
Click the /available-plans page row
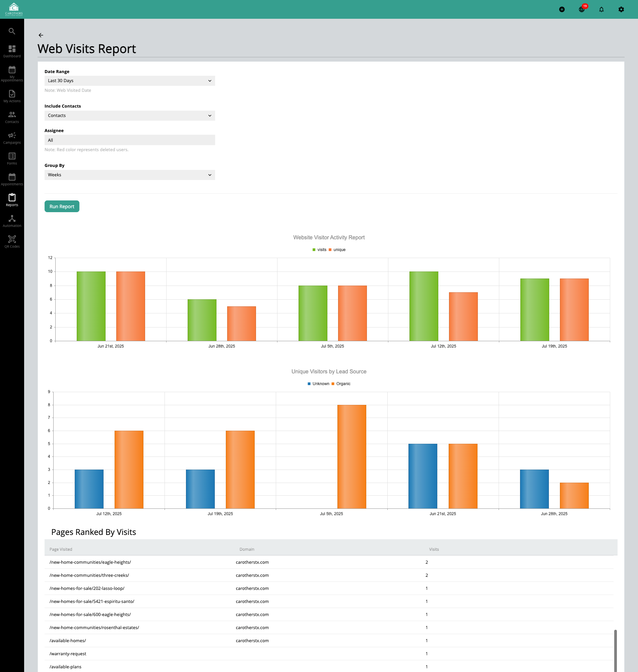pyautogui.click(x=329, y=667)
